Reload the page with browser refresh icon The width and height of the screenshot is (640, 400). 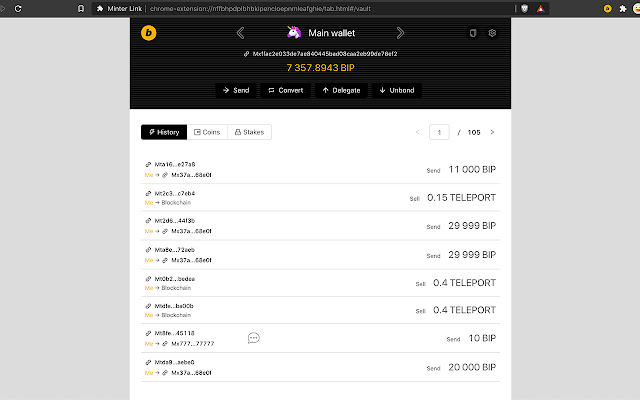pyautogui.click(x=18, y=9)
